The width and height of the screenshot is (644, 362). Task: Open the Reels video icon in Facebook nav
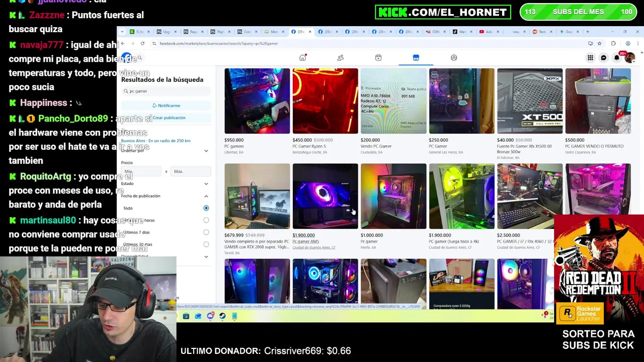click(378, 58)
